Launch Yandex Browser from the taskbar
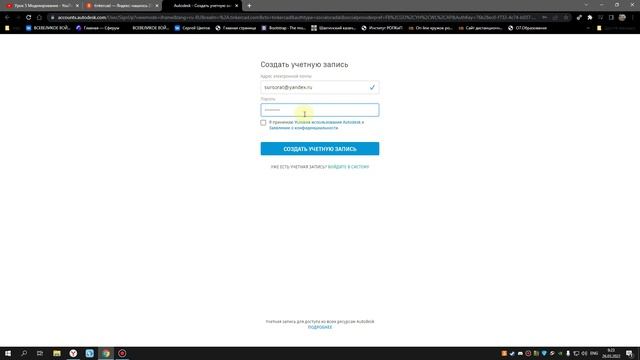 [73, 353]
